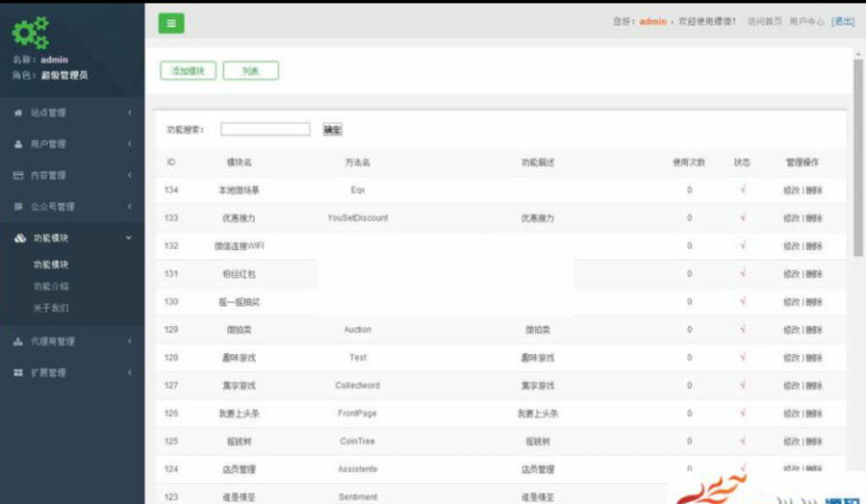Click the card icon beside 内容管理
This screenshot has height=504, width=866.
(x=18, y=176)
